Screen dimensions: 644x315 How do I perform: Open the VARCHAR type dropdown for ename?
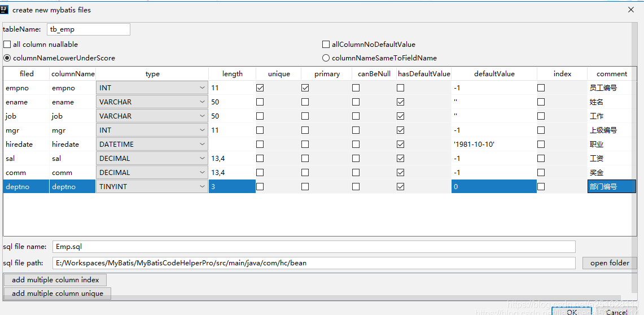152,102
